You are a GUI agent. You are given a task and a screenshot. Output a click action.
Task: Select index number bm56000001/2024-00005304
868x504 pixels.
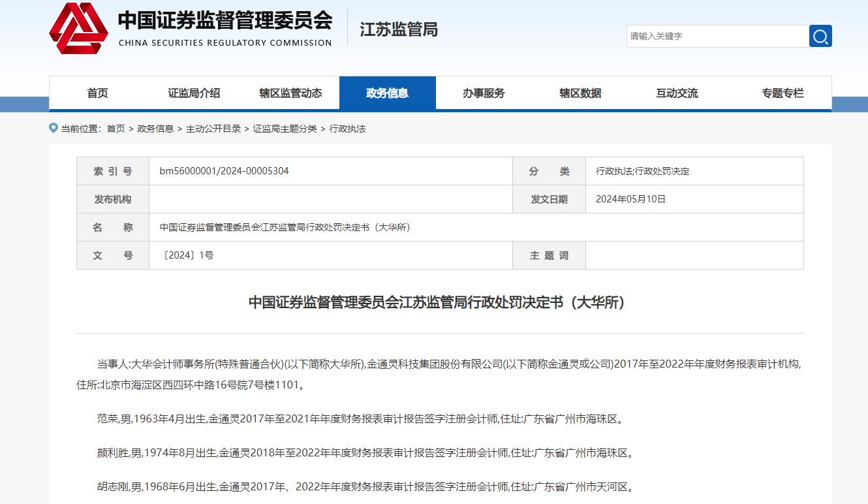pyautogui.click(x=224, y=171)
